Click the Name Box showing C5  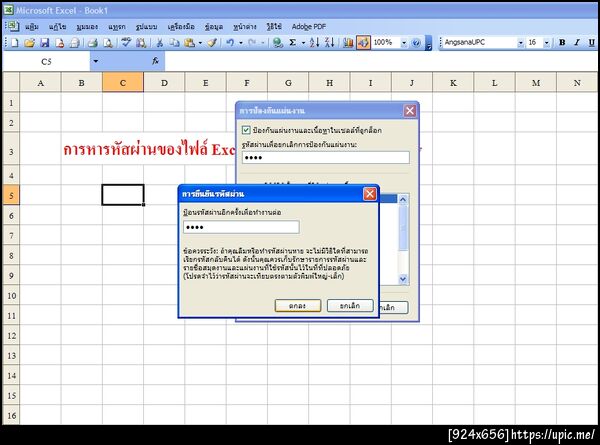[46, 61]
